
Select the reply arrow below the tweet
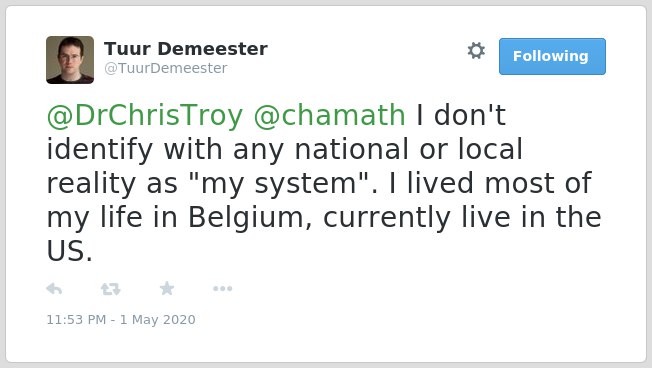(54, 289)
